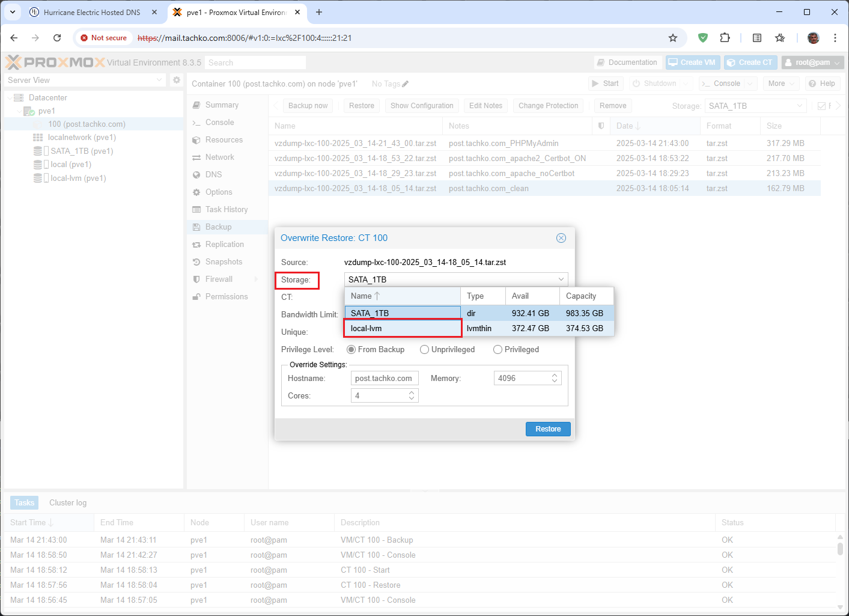This screenshot has height=616, width=849.
Task: Sort storage list by Capacity column
Action: pyautogui.click(x=586, y=296)
